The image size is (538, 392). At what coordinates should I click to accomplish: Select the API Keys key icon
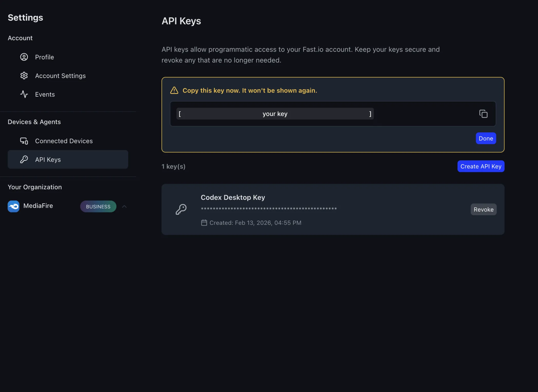[x=24, y=159]
